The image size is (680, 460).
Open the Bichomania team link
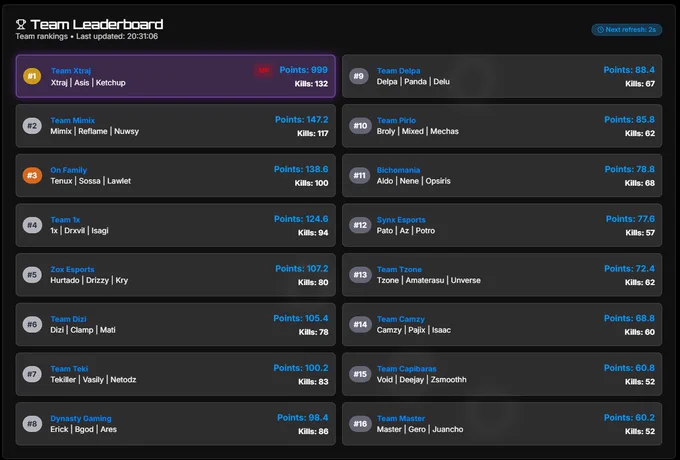pos(398,170)
